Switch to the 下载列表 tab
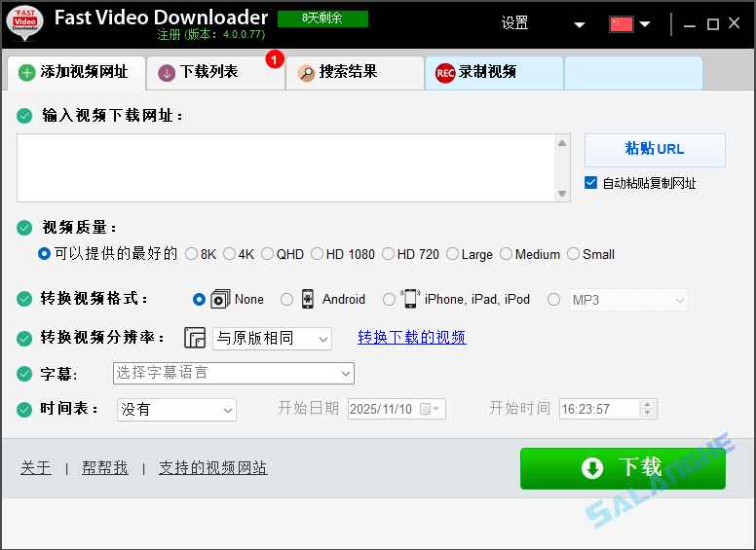 tap(215, 73)
